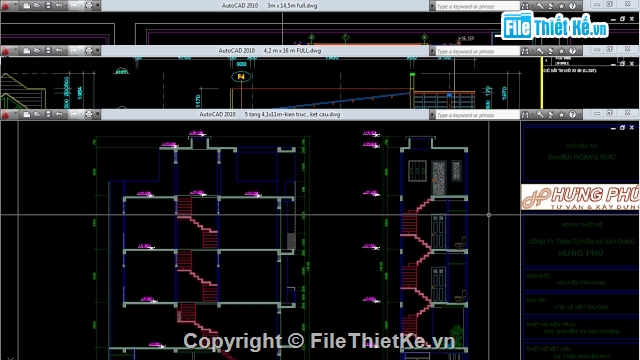
Task: Open Subscription Center key icon in the 4,2 m x 16 m window
Action: [x=540, y=51]
